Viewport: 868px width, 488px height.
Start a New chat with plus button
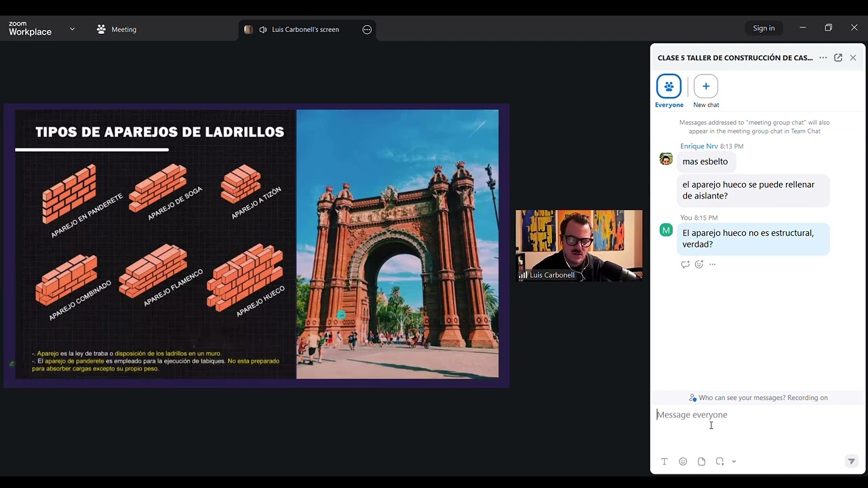click(x=706, y=86)
